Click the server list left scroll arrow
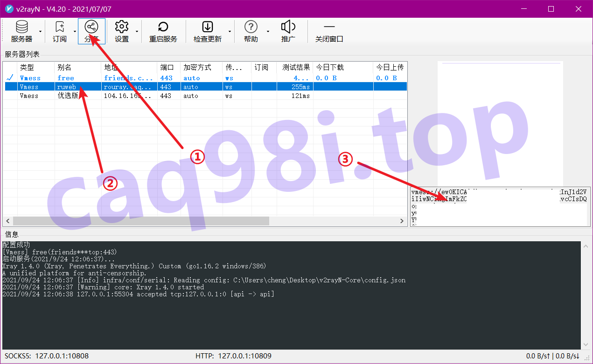Screen dimensions: 593x364 coord(7,221)
